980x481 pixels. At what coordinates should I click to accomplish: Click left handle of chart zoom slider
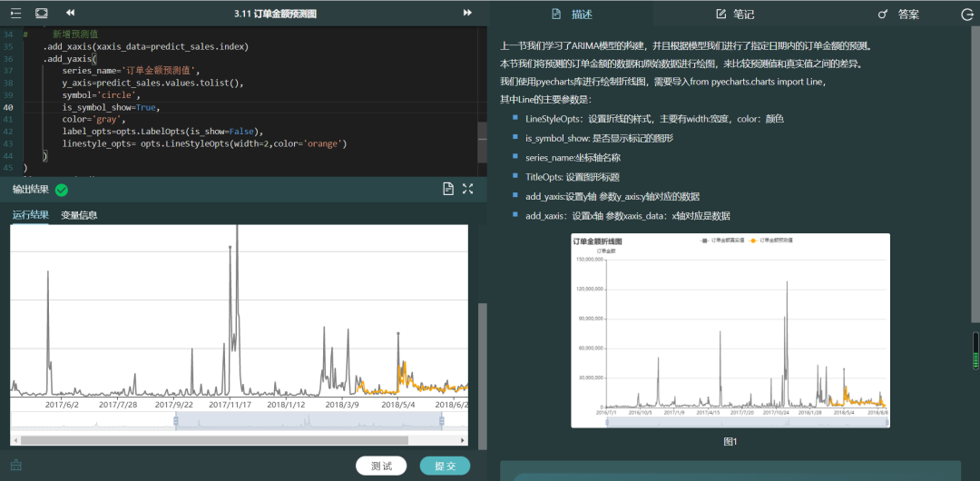pos(176,422)
